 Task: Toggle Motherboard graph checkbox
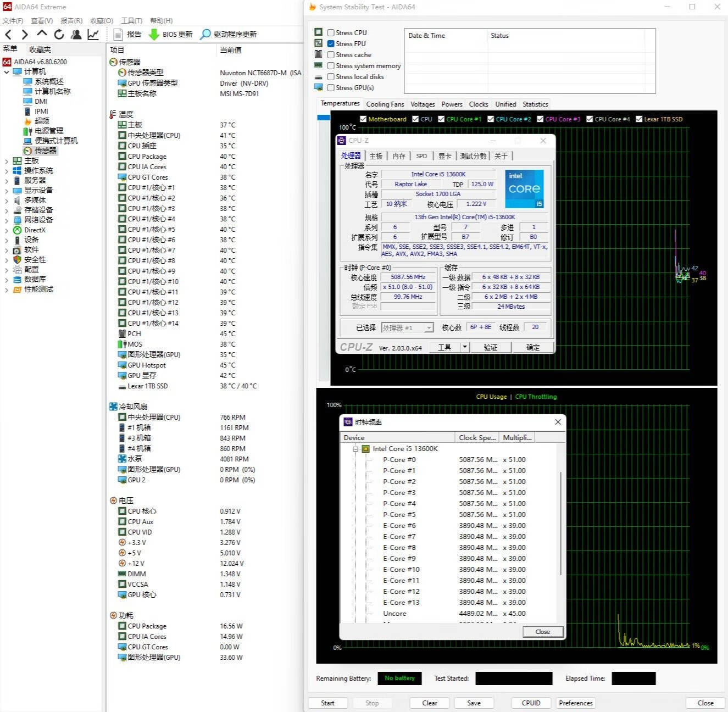pyautogui.click(x=363, y=119)
